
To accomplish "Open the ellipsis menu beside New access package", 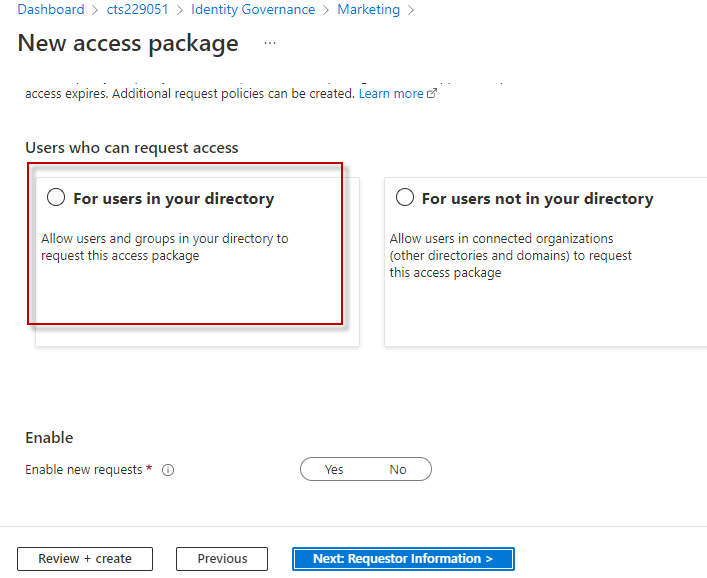I will (269, 43).
